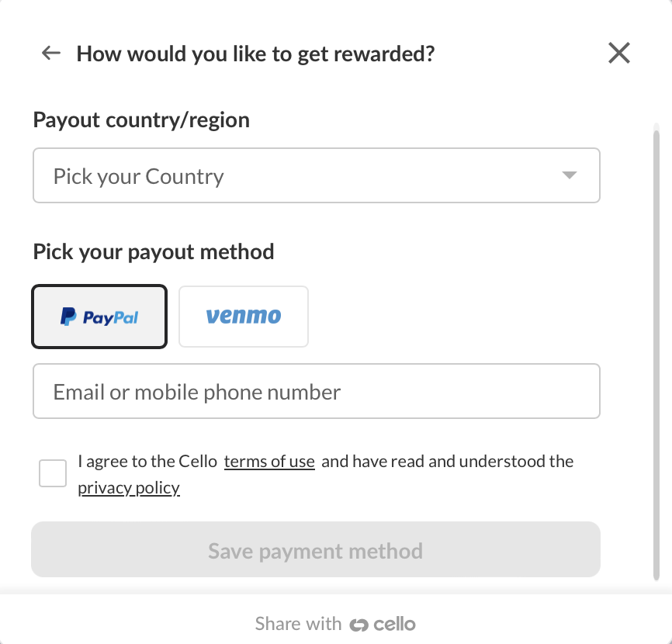Click the I agree to the Cello label text
The image size is (672, 644).
point(148,462)
